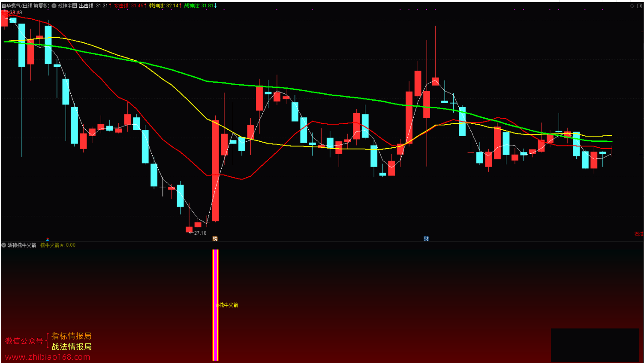Click the stock title 首华燃气(日线 前复权)
This screenshot has height=364, width=644.
coord(26,6)
